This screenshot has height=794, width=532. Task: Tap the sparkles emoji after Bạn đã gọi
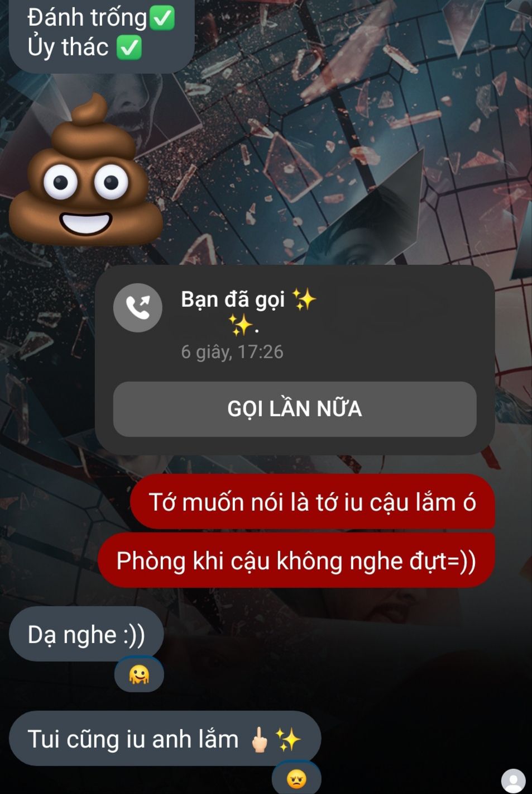click(304, 299)
